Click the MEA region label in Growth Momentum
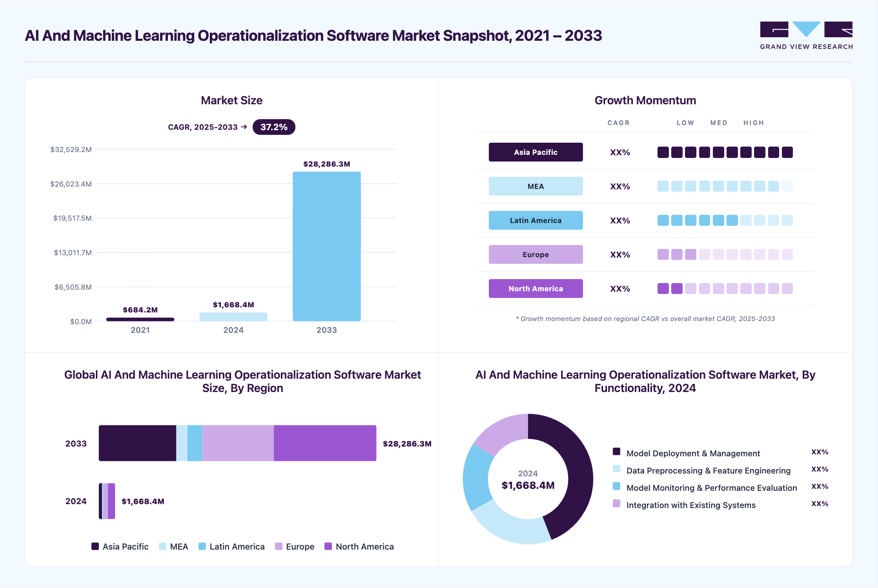 click(536, 186)
